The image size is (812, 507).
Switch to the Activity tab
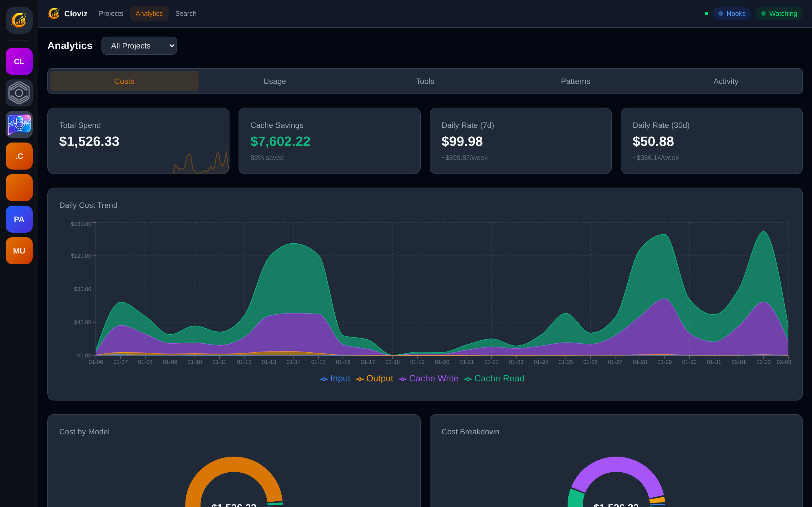[726, 81]
